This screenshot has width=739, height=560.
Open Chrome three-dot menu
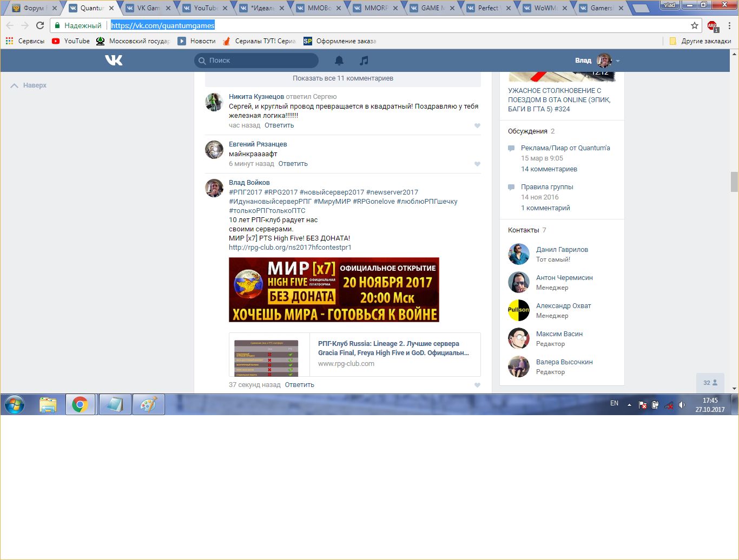click(x=729, y=25)
